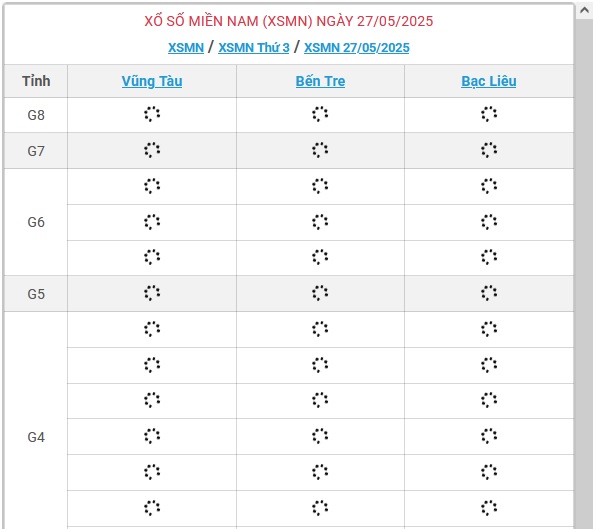Image resolution: width=596 pixels, height=529 pixels.
Task: Click the G5 loading spinner under Vũng Tàu
Action: pyautogui.click(x=152, y=293)
